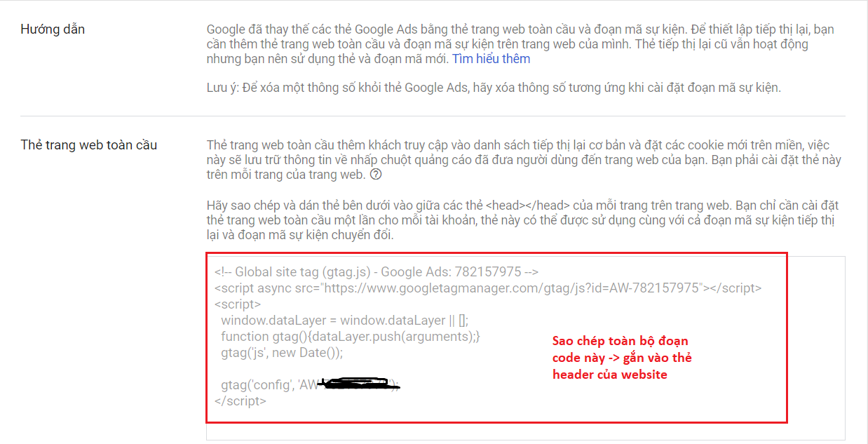Click the 'Thẻ trang web toàn cầu' label
The height and width of the screenshot is (444, 868).
click(89, 145)
